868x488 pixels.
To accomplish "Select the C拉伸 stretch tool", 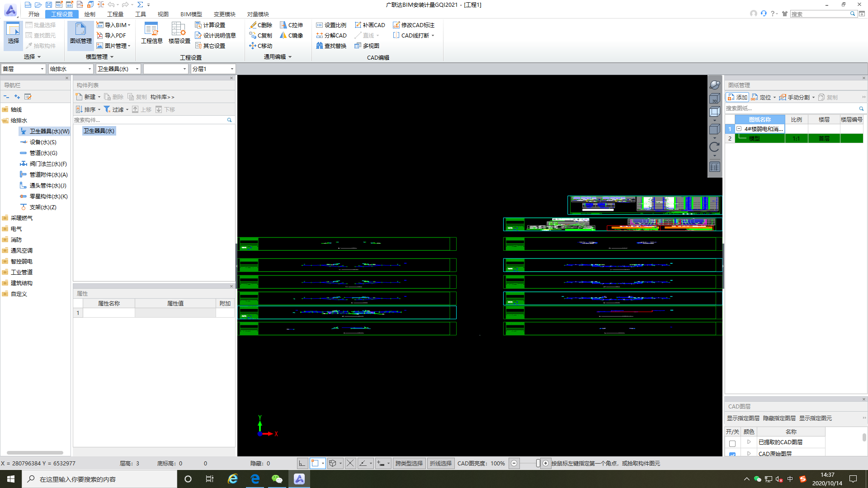I will (292, 25).
